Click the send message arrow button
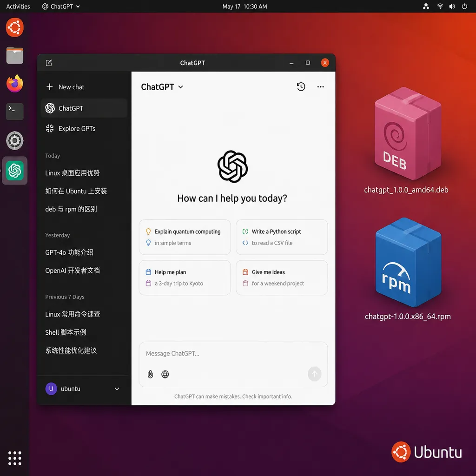Screen dimensions: 476x476 [x=314, y=374]
